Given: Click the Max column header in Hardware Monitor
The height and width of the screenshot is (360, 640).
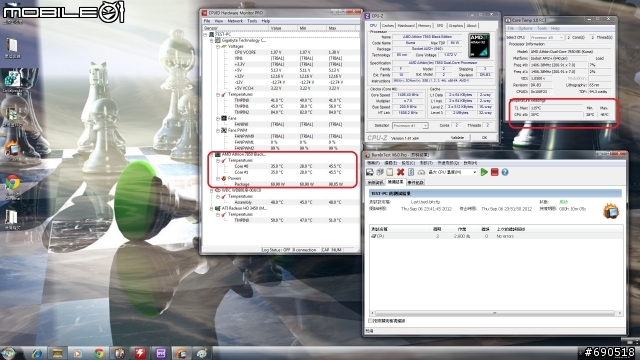Looking at the screenshot, I should pyautogui.click(x=341, y=28).
